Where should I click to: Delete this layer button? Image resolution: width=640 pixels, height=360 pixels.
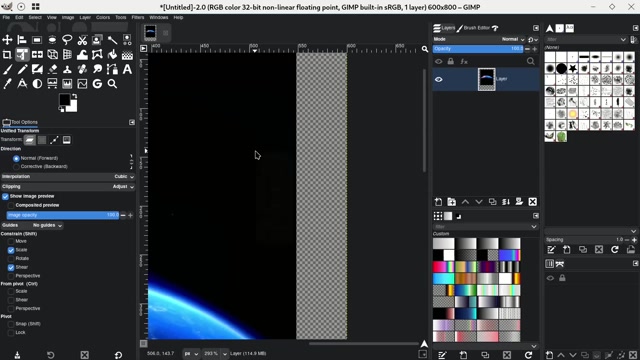[x=533, y=202]
